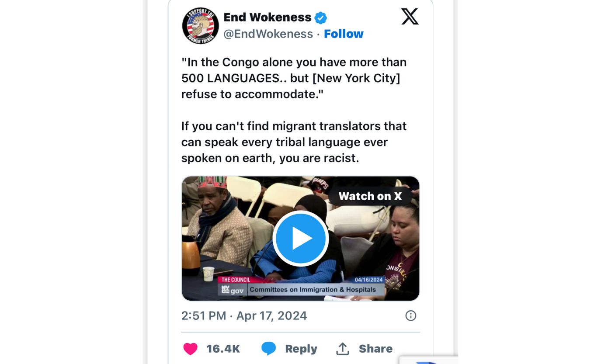Open the tweet info circle icon
601x364 pixels.
[x=410, y=315]
